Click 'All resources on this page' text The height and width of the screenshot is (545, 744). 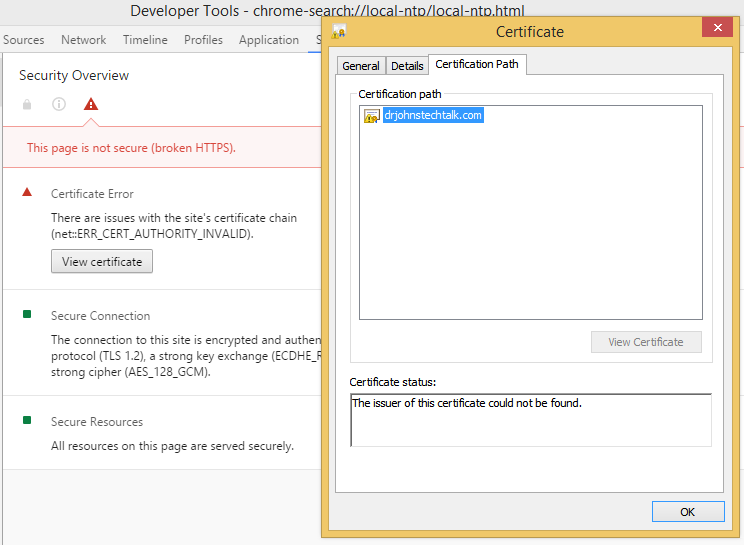pos(173,446)
